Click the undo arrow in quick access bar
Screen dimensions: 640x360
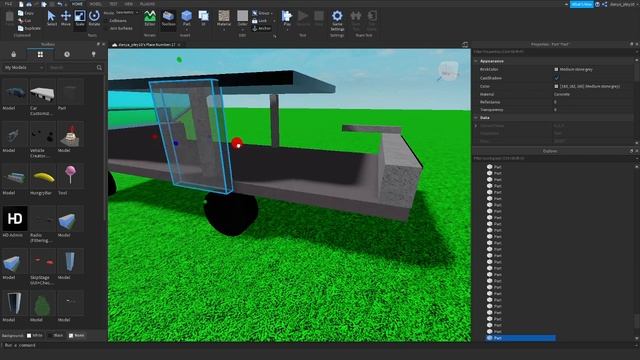[x=60, y=4]
